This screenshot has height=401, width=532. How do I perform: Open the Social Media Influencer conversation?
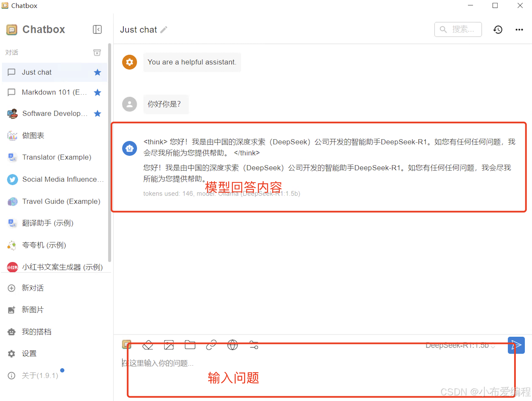click(54, 179)
